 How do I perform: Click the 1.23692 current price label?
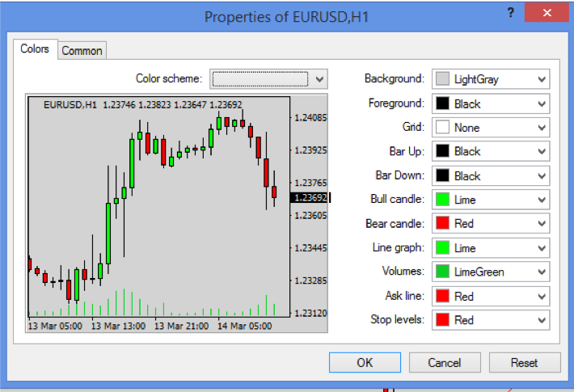coord(310,198)
